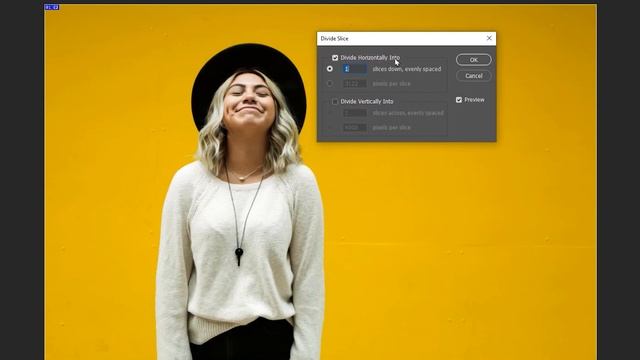Cancel the Divide Slice dialog
Screen dimensions: 640x360
point(473,76)
